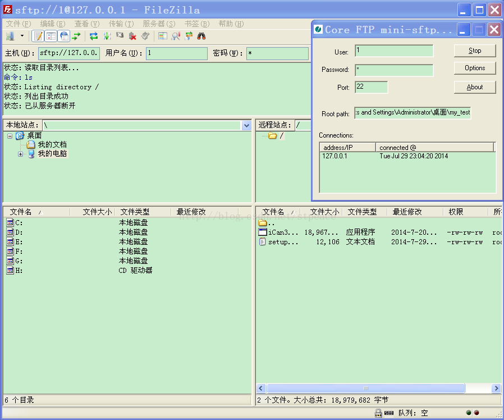This screenshot has height=420, width=504.
Task: Sort local list by 文件大小 column
Action: [93, 212]
